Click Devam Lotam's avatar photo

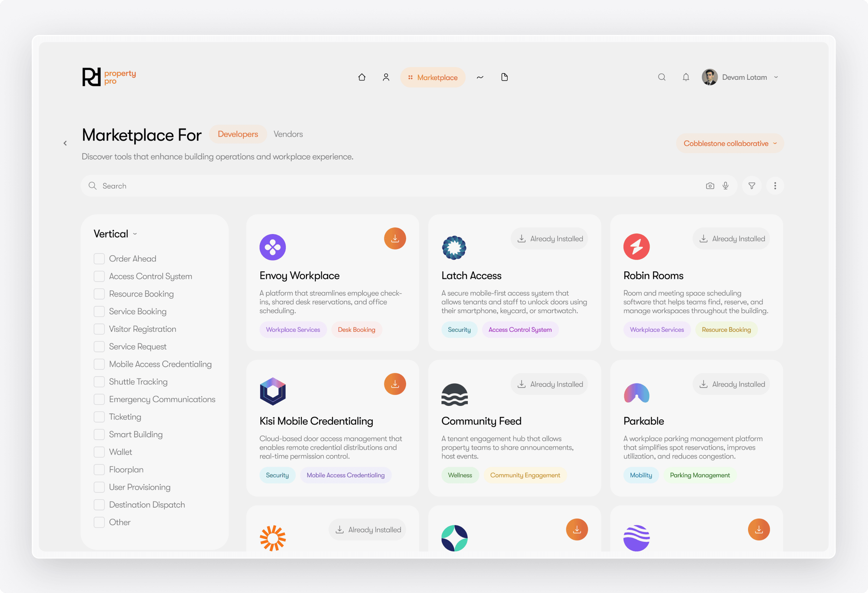(709, 77)
